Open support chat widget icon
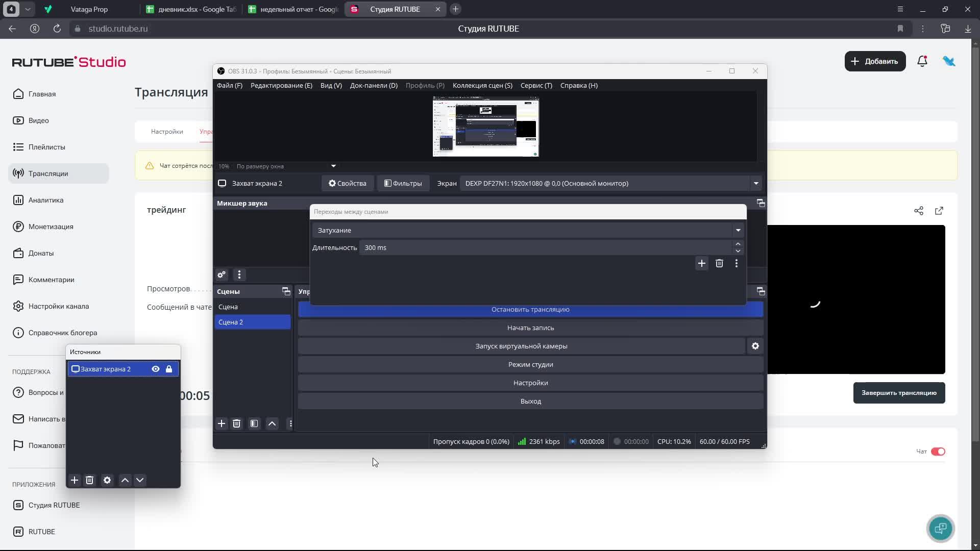980x551 pixels. tap(941, 528)
